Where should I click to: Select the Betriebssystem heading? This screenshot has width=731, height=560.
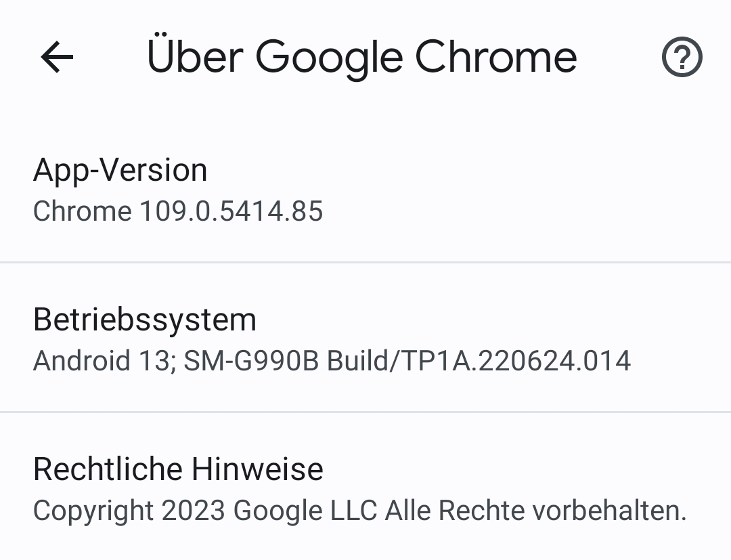coord(144,320)
